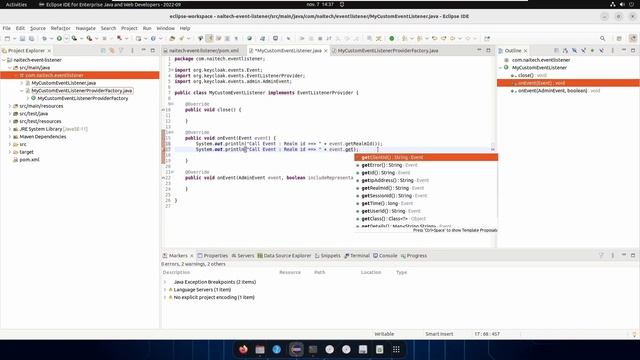Click the share/export icon in the main toolbar
The image size is (640, 360).
point(487,38)
